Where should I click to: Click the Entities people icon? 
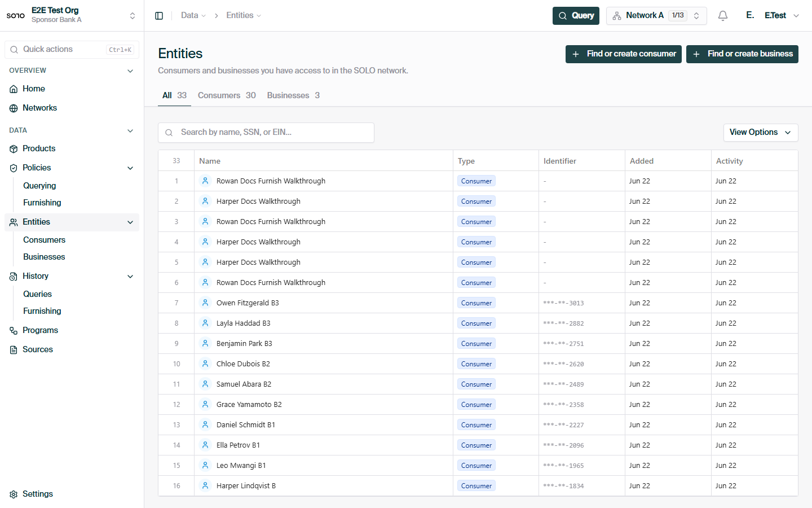(14, 222)
